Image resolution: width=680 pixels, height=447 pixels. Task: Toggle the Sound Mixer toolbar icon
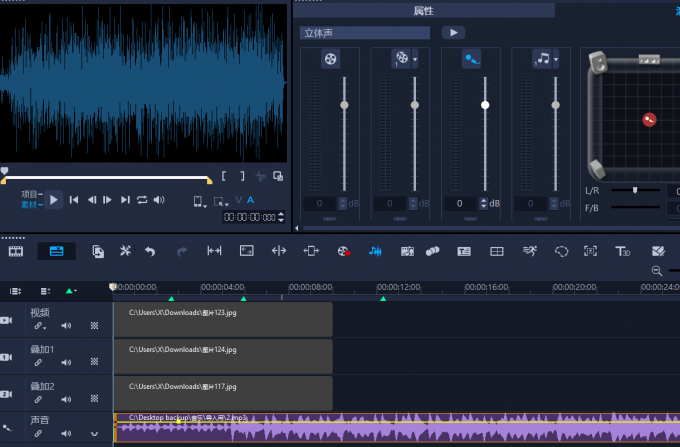click(375, 251)
